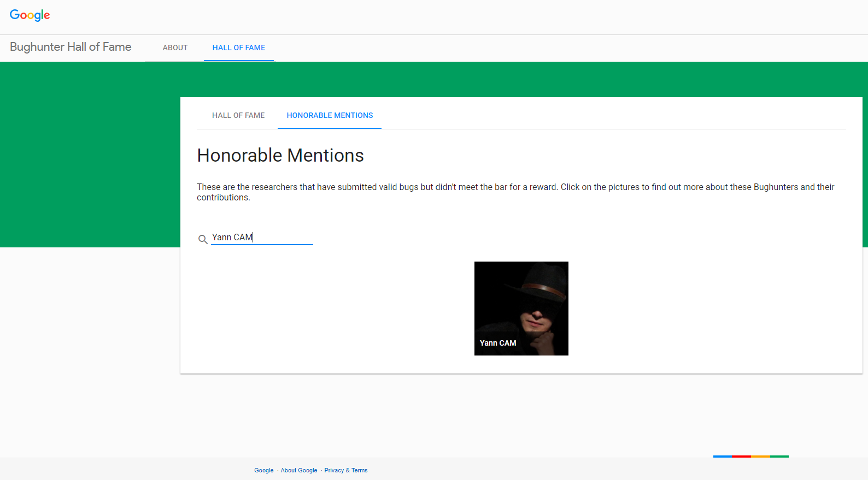This screenshot has width=868, height=480.
Task: Click the researchers description paragraph
Action: [515, 192]
